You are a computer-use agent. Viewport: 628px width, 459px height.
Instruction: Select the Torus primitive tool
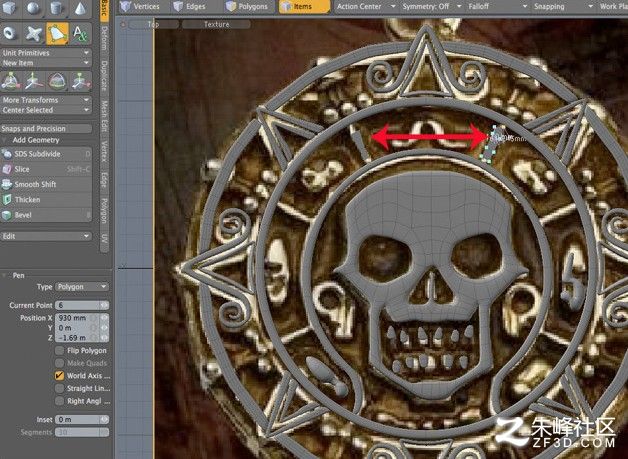click(10, 33)
